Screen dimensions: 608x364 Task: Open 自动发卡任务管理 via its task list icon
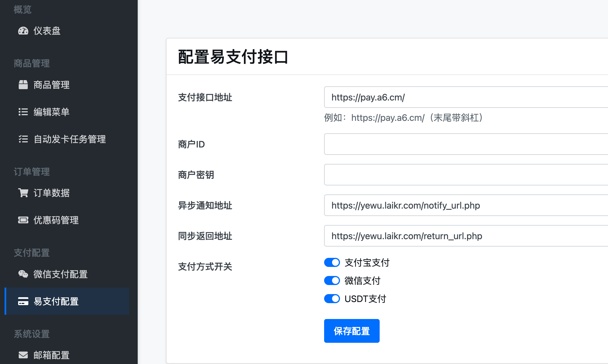24,139
